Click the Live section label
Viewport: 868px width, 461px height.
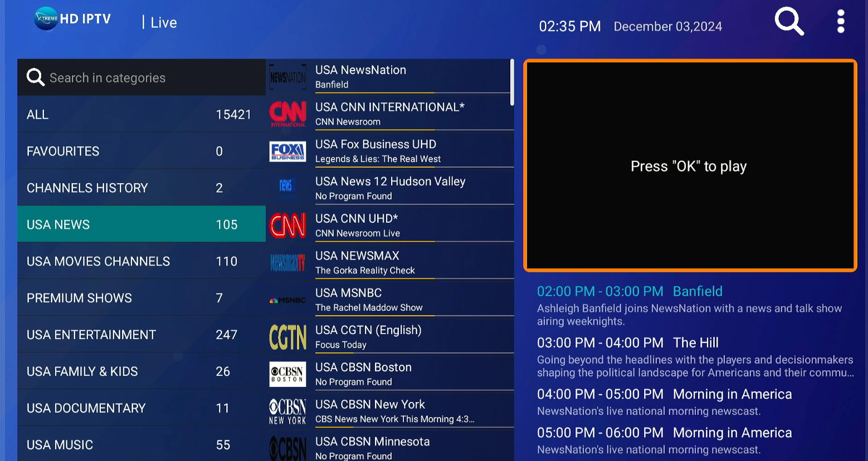pyautogui.click(x=164, y=22)
